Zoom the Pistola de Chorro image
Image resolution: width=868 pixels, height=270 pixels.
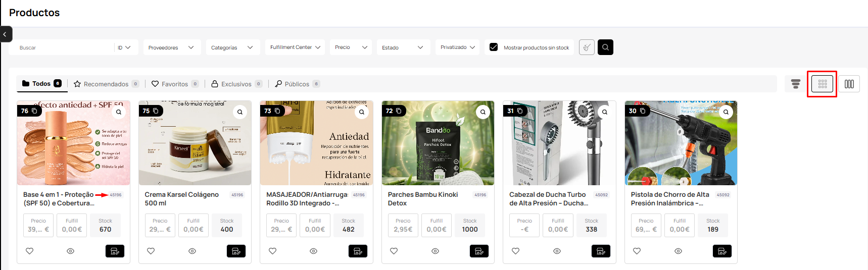(x=726, y=112)
